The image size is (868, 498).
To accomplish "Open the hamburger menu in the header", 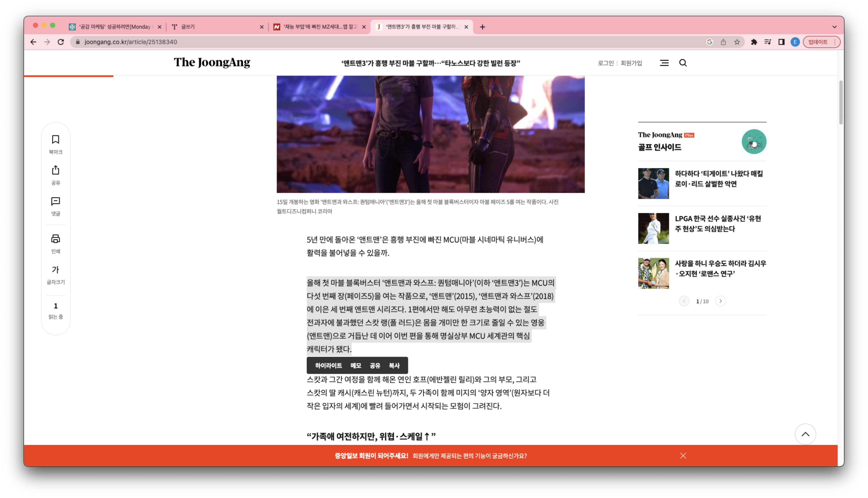I will pyautogui.click(x=664, y=63).
